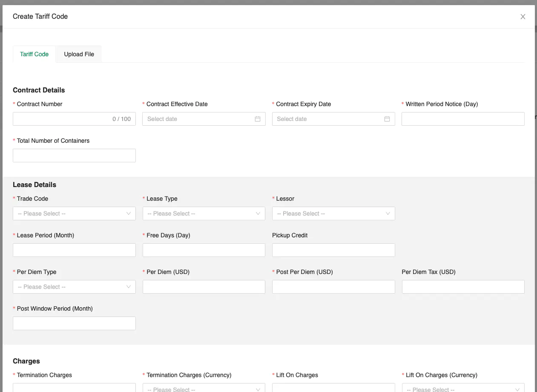
Task: Click the Trade Code dropdown chevron
Action: click(x=129, y=213)
